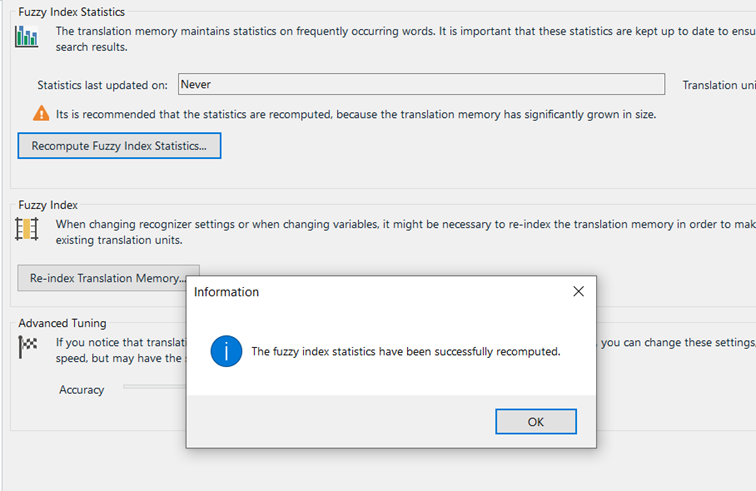The width and height of the screenshot is (756, 491).
Task: Click the Statistics last updated on field
Action: pyautogui.click(x=421, y=84)
